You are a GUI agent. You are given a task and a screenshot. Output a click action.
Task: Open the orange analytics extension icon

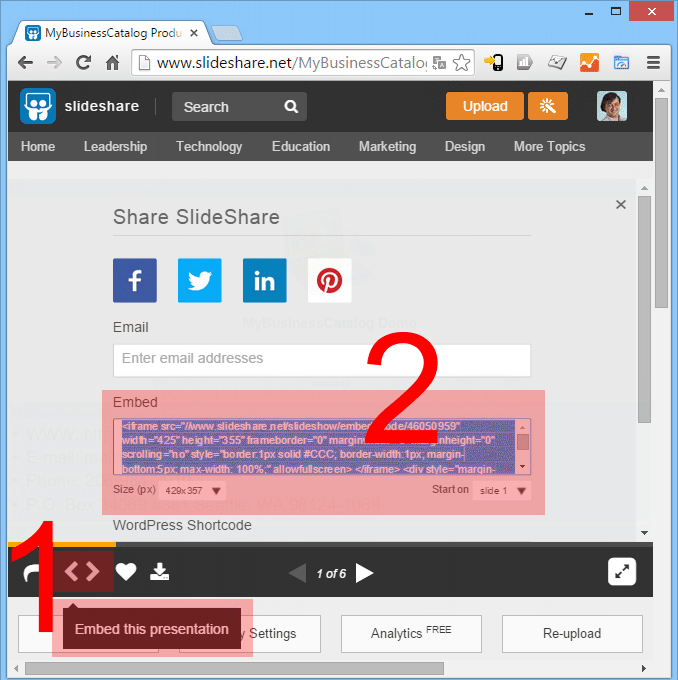coord(589,62)
